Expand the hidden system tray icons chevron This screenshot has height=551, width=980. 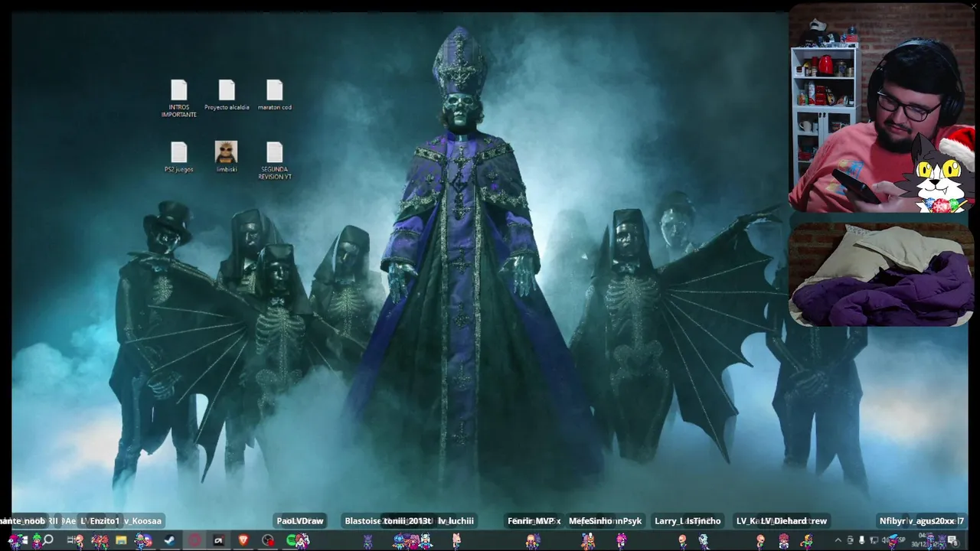coord(838,540)
